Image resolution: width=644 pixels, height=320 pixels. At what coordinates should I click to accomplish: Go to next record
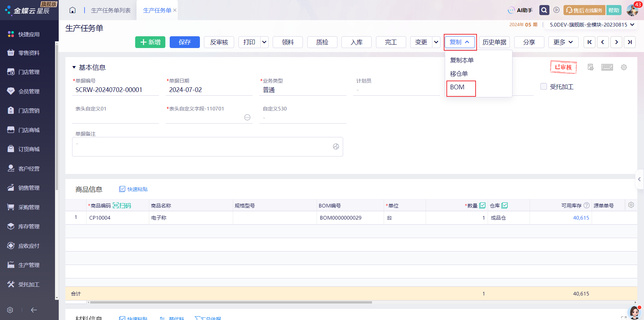click(x=616, y=42)
